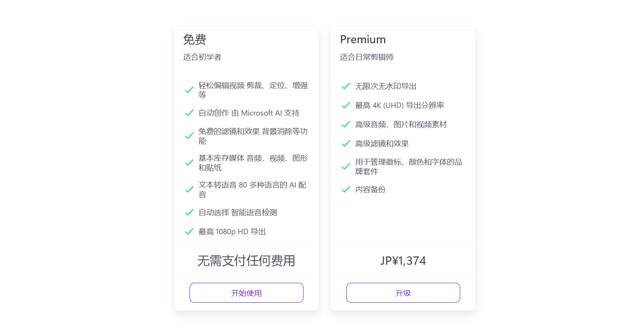Viewport: 644px width, 331px height.
Task: Click the 无需支付任何费用 text
Action: point(246,260)
